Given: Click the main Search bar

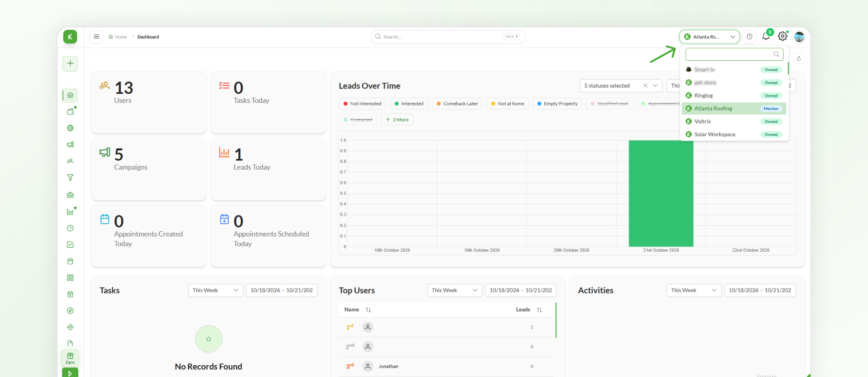Looking at the screenshot, I should tap(448, 37).
